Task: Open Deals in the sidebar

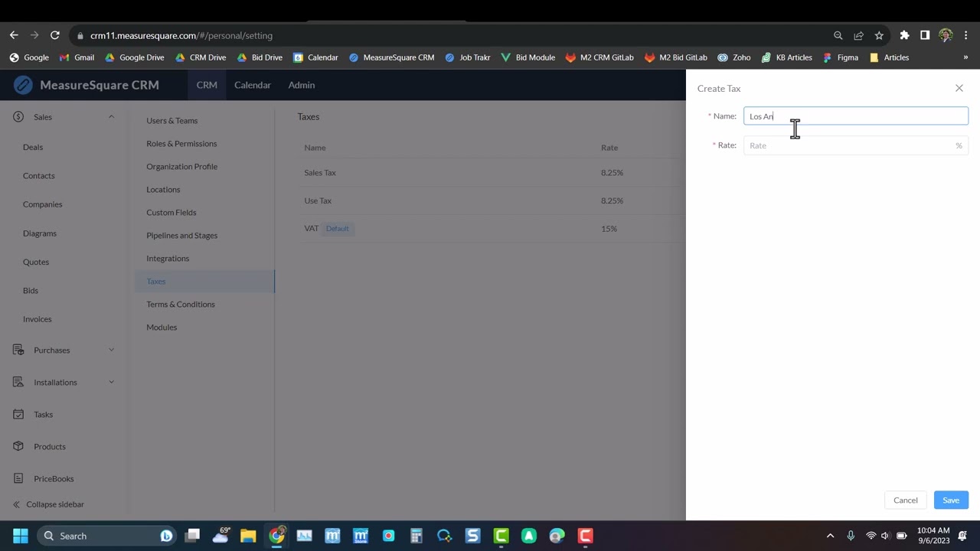Action: (x=33, y=147)
